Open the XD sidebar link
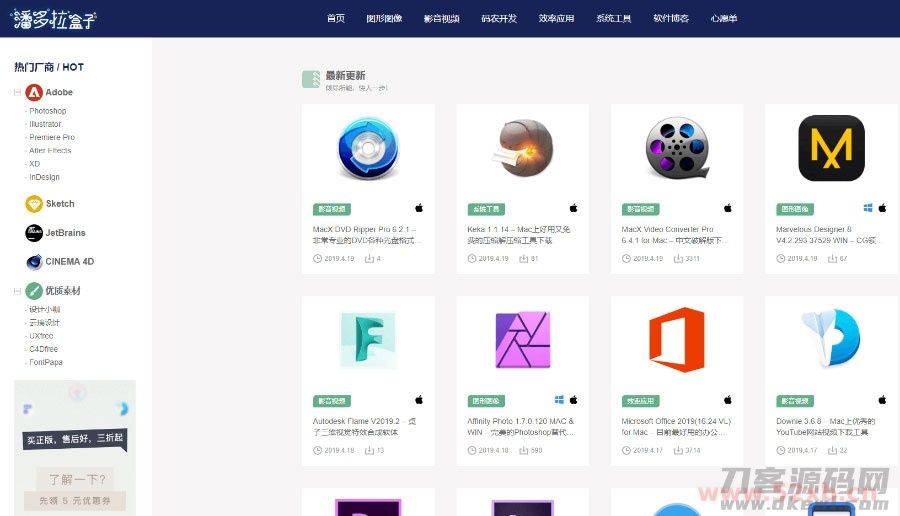900x516 pixels. [x=34, y=164]
